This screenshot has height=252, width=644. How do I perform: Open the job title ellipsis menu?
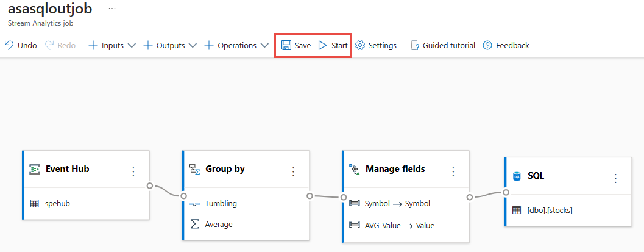pyautogui.click(x=111, y=9)
